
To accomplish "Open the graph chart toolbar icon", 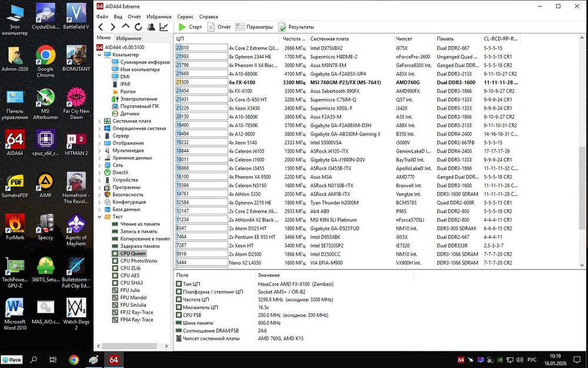I will pyautogui.click(x=164, y=26).
